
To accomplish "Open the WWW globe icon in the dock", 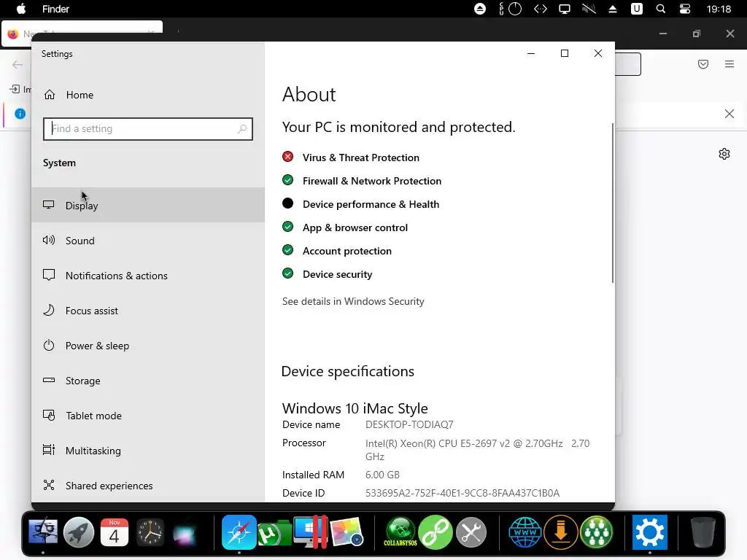I will (x=525, y=532).
